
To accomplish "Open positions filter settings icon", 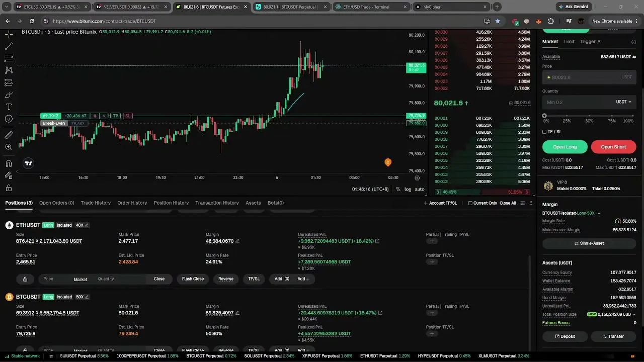I will (x=523, y=203).
